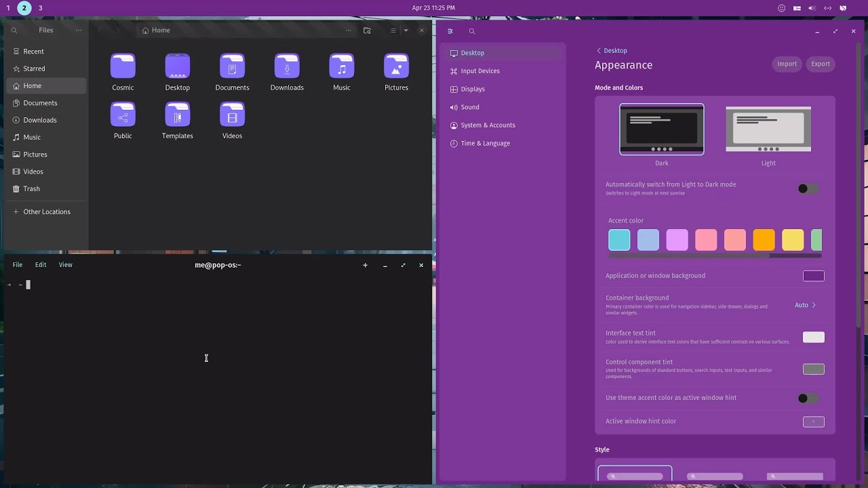Viewport: 868px width, 488px height.
Task: Open Starred in Files sidebar
Action: point(46,68)
